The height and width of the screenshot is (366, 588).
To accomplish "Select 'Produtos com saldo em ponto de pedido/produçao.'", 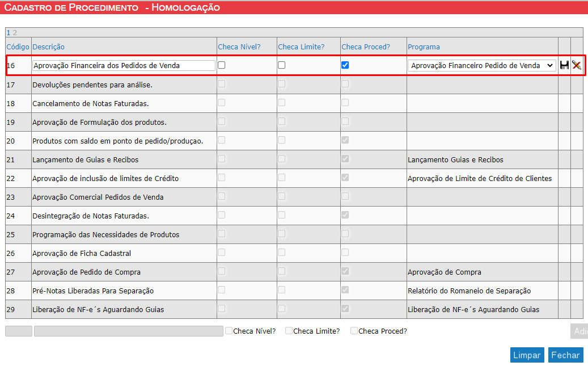I will [118, 141].
